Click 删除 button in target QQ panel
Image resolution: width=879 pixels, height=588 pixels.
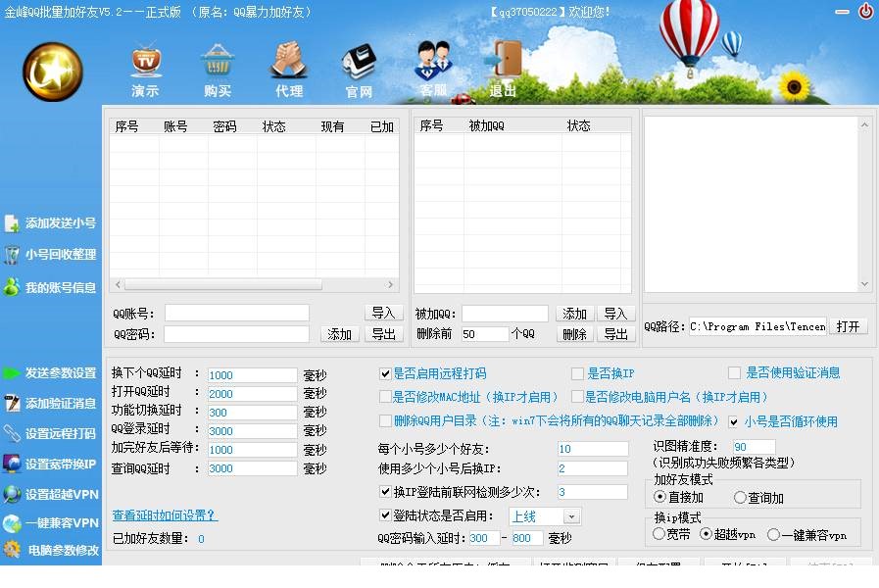coord(574,334)
